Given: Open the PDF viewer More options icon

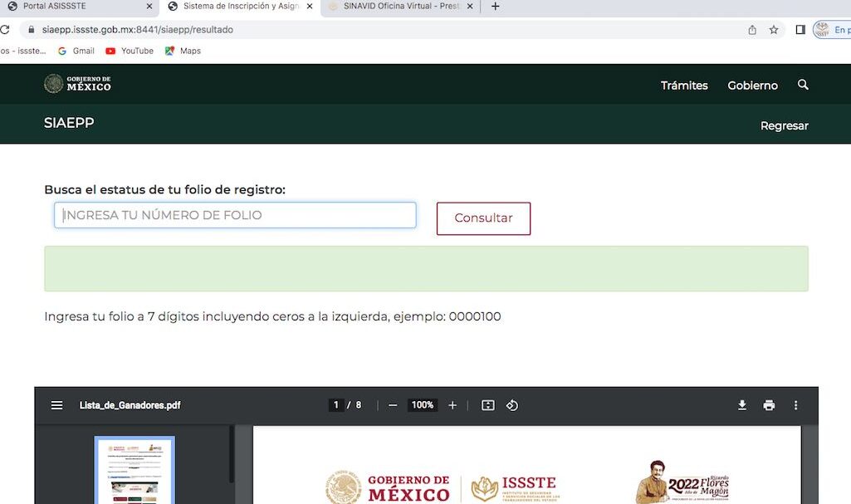Looking at the screenshot, I should [x=795, y=405].
